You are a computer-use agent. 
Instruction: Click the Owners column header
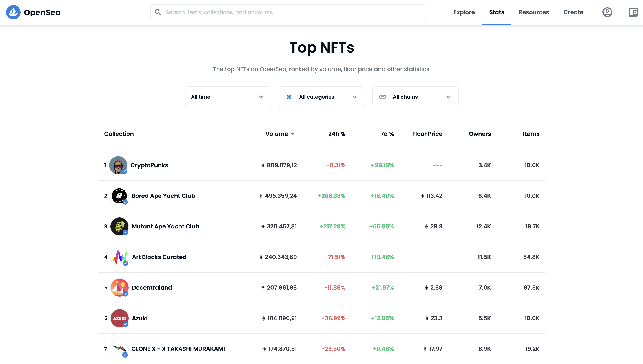click(x=480, y=134)
